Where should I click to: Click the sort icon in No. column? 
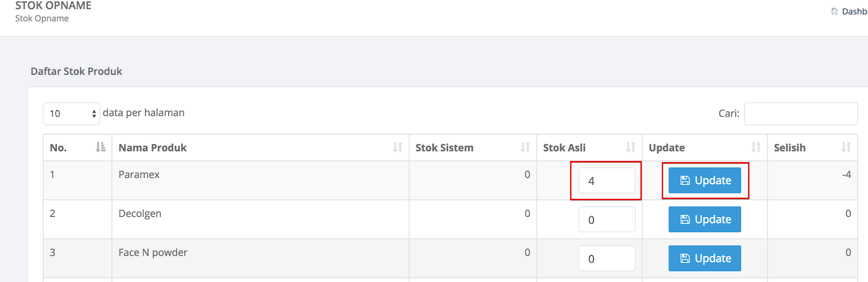100,147
